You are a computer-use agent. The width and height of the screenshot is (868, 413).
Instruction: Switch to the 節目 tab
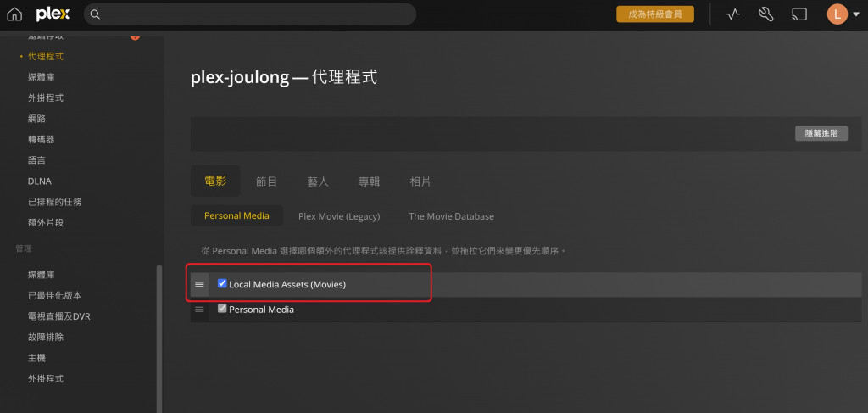click(266, 181)
